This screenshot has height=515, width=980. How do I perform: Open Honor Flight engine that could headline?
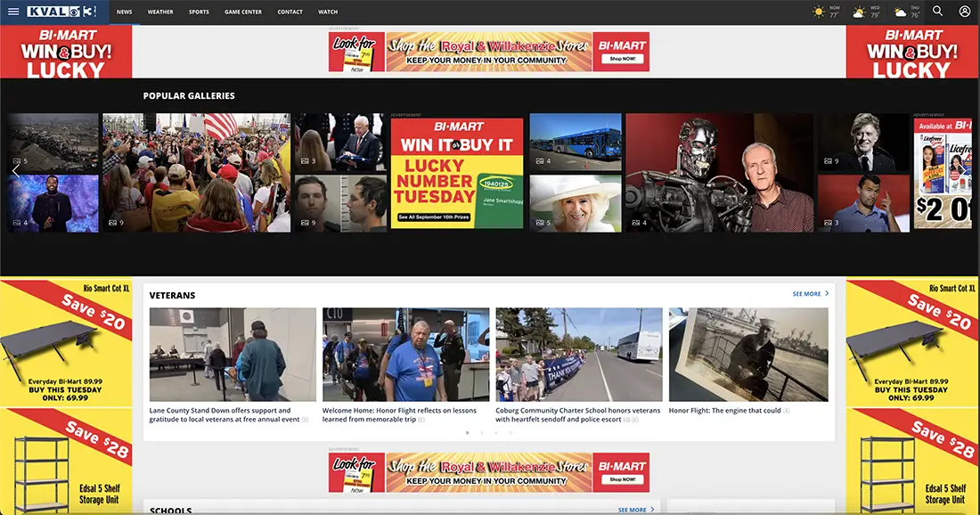pos(725,411)
